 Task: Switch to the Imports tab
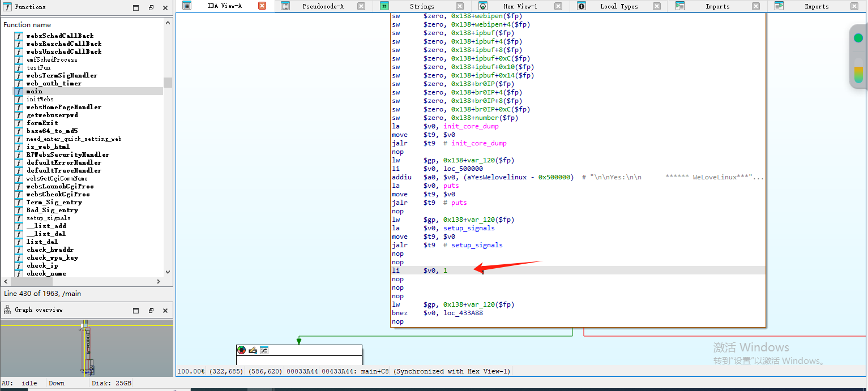click(x=717, y=6)
